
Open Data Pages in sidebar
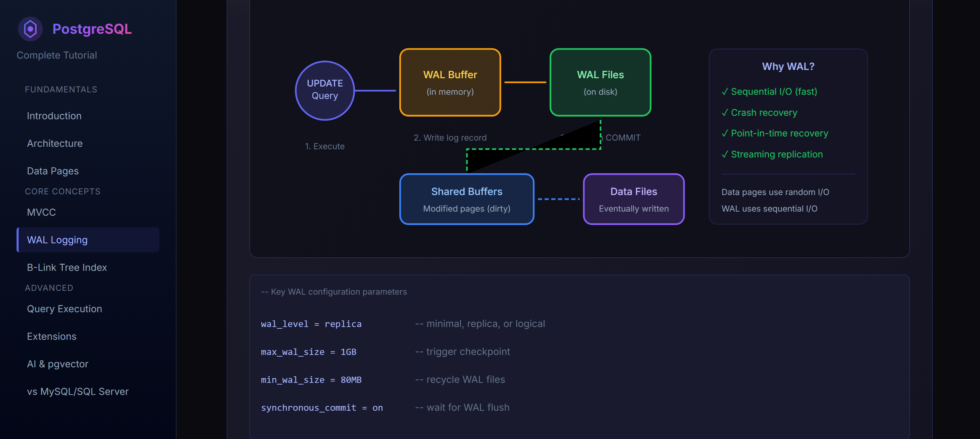pyautogui.click(x=53, y=171)
